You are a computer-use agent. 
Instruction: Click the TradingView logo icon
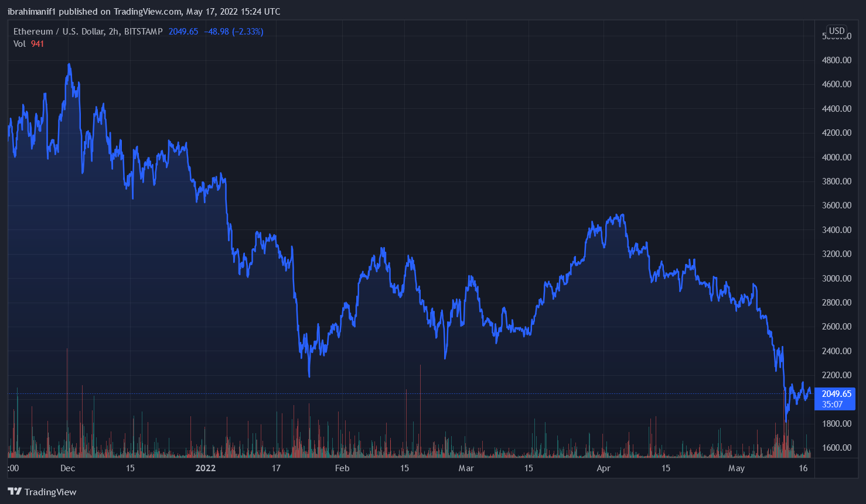pyautogui.click(x=15, y=492)
